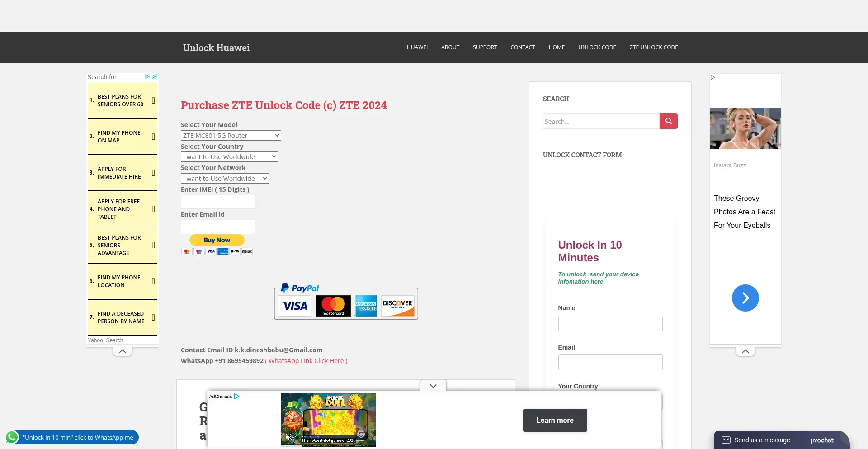Click the Mastercard logo
The height and width of the screenshot is (449, 868).
click(x=333, y=306)
